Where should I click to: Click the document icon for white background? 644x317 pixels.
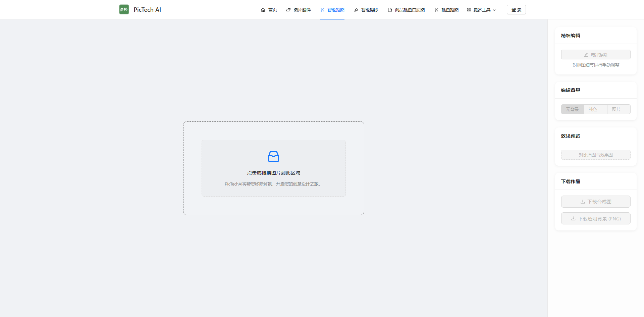(390, 10)
